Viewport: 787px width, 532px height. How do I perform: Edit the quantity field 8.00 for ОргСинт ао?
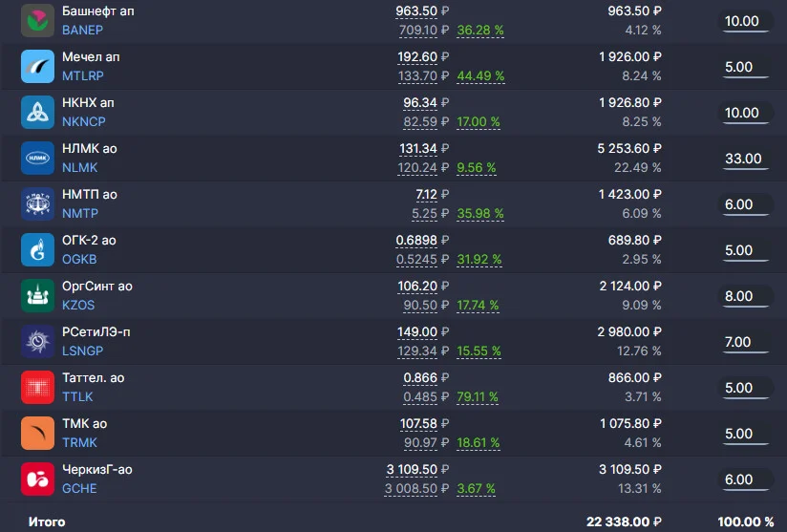745,296
